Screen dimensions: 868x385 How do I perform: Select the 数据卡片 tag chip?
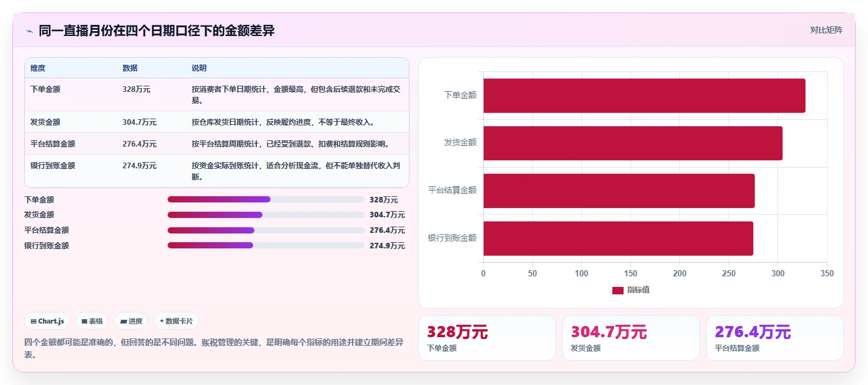(176, 321)
